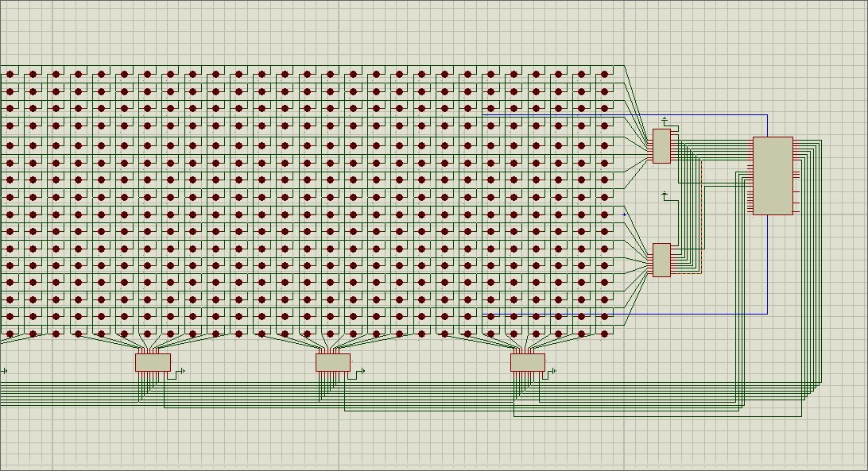Select the lower blue horizontal wire
The height and width of the screenshot is (471, 868).
(556, 314)
